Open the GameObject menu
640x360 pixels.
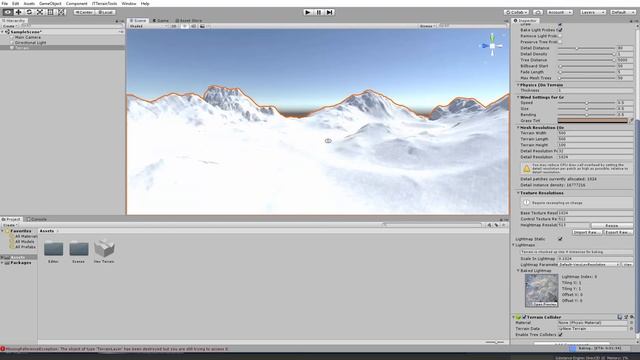(x=50, y=3)
